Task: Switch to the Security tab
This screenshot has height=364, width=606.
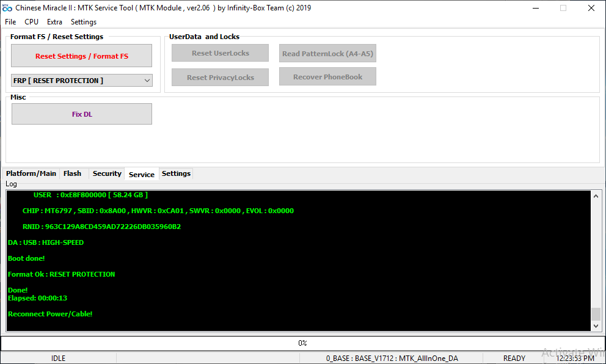Action: tap(107, 173)
